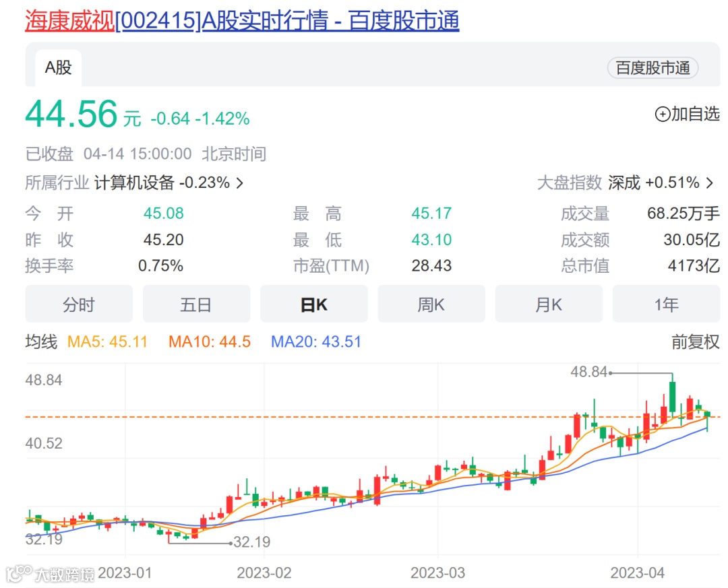
Task: Click the 2023-01 date axis label
Action: point(125,573)
